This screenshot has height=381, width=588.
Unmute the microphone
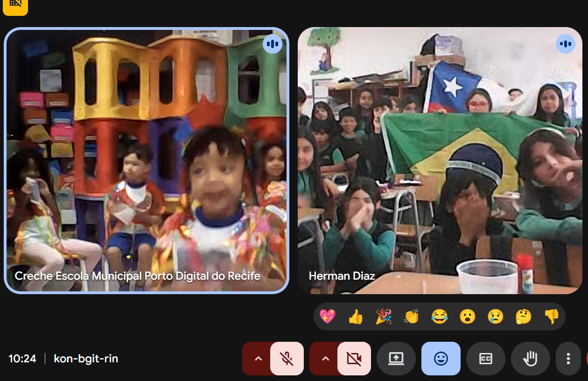click(x=287, y=359)
